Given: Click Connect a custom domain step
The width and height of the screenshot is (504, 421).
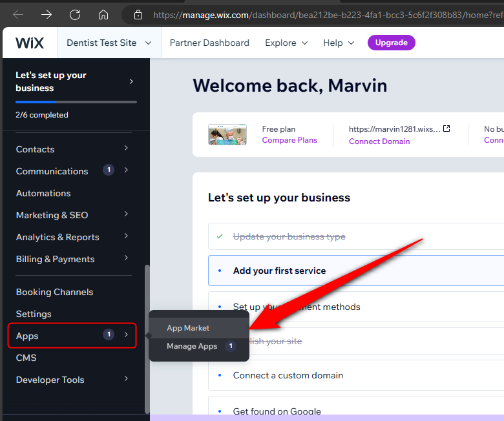Looking at the screenshot, I should click(x=356, y=375).
